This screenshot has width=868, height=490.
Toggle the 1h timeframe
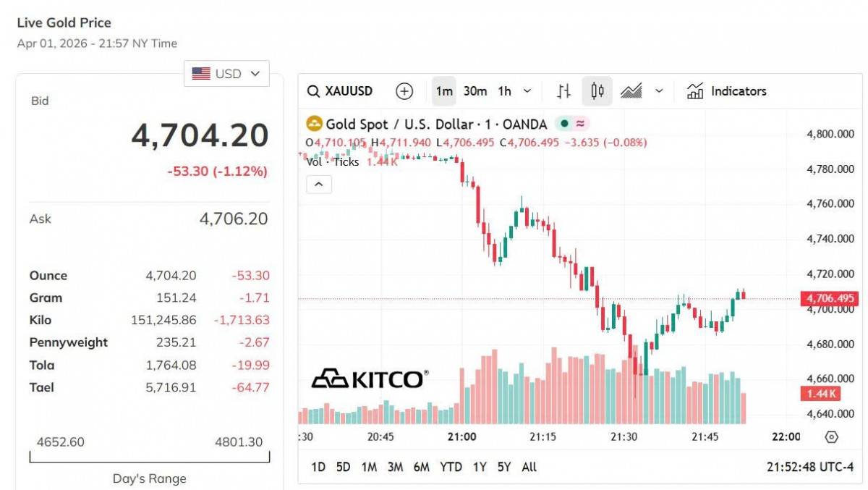pos(505,91)
